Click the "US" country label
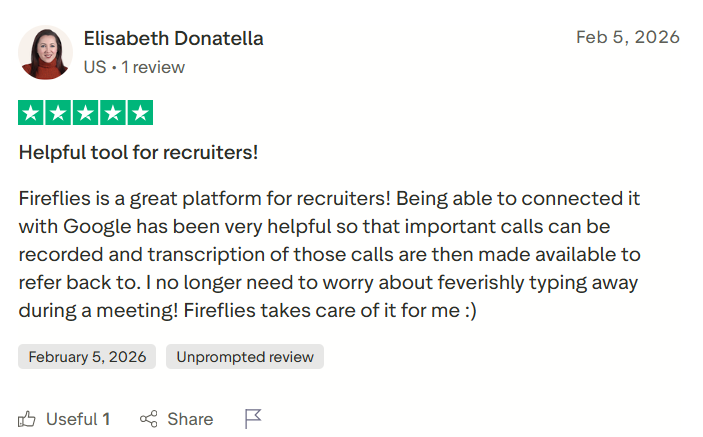Image resolution: width=703 pixels, height=437 pixels. point(95,68)
